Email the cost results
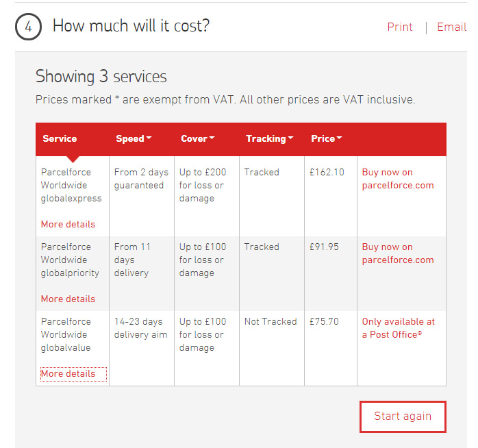478x448 pixels. tap(451, 27)
